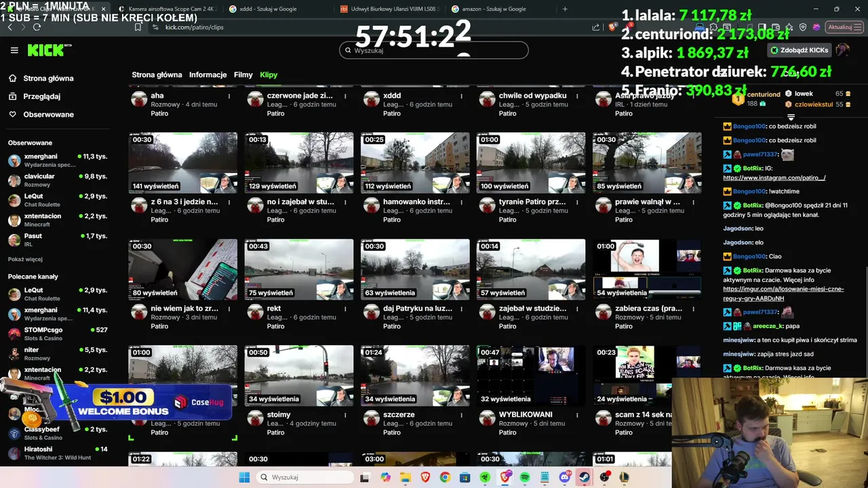Switch to channel Strona główna tab
This screenshot has height=488, width=868.
[157, 75]
